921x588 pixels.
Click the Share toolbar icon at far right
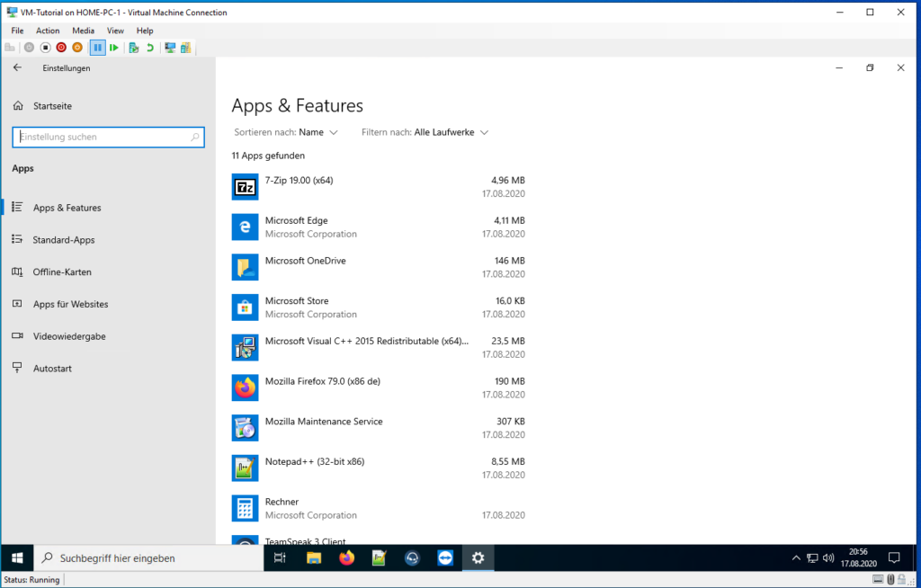tap(185, 48)
